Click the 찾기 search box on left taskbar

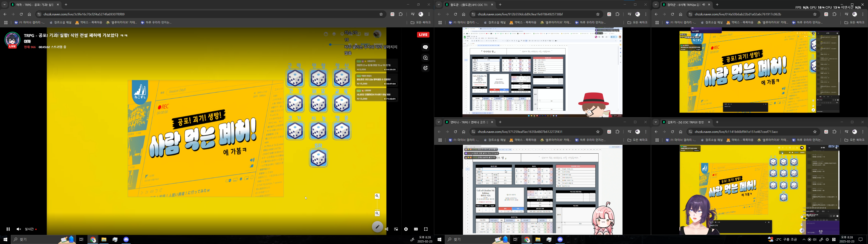tap(43, 240)
